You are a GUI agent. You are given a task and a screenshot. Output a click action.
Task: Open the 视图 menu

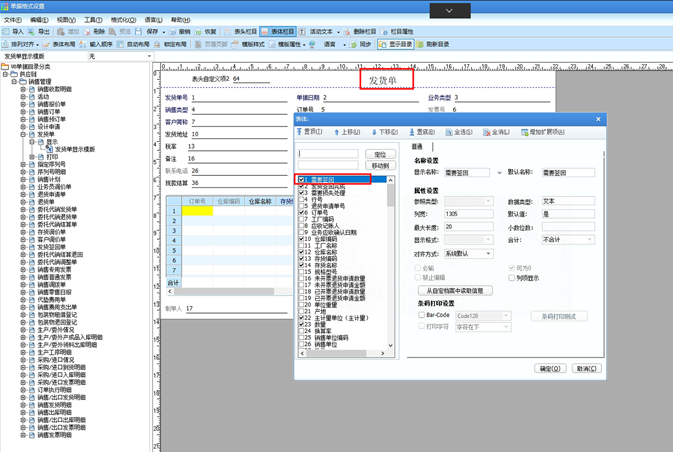pos(66,20)
